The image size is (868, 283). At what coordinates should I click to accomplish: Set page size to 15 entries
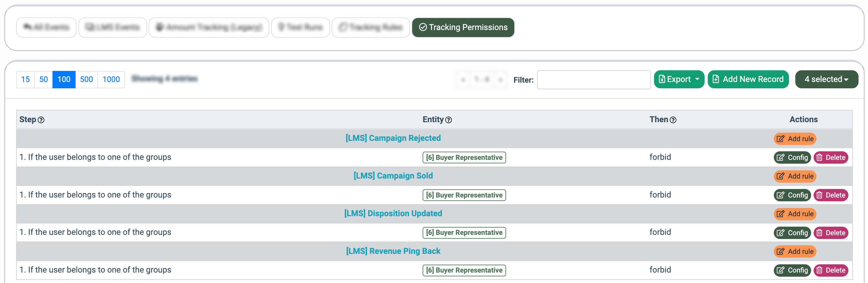[x=26, y=79]
